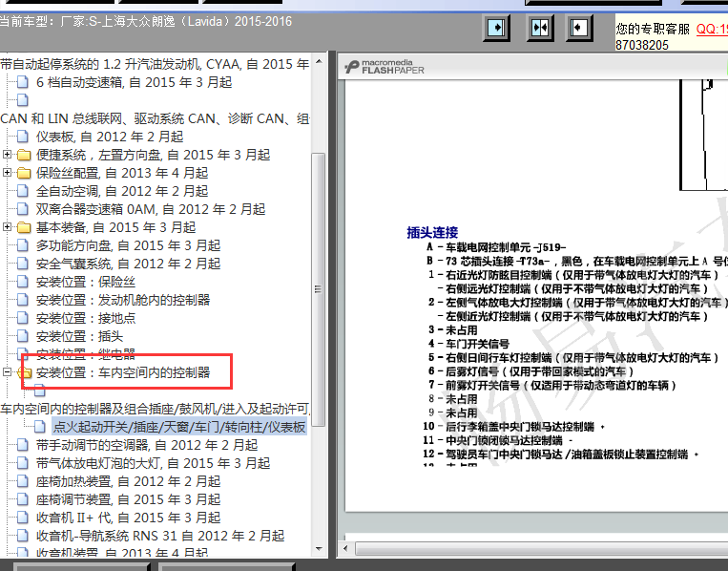Expand the 保险丝配置 自 2013 年 folder
The image size is (728, 571).
pyautogui.click(x=7, y=173)
